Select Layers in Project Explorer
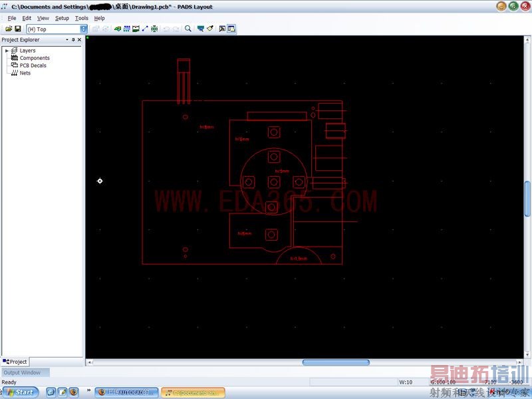Screen dimensions: 532x399 coord(27,51)
